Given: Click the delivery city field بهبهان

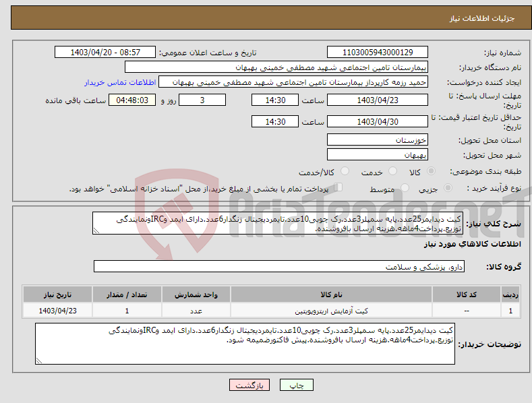Looking at the screenshot, I should click(378, 155).
